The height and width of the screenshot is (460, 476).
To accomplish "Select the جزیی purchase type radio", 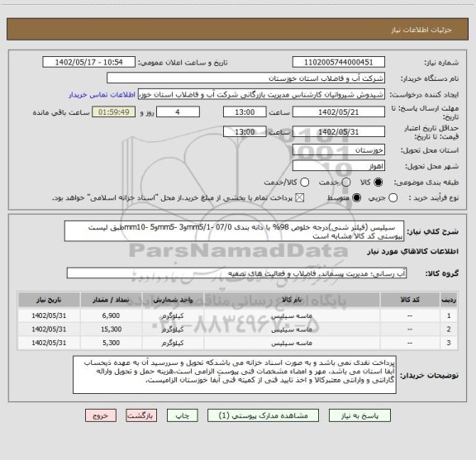I will point(393,198).
